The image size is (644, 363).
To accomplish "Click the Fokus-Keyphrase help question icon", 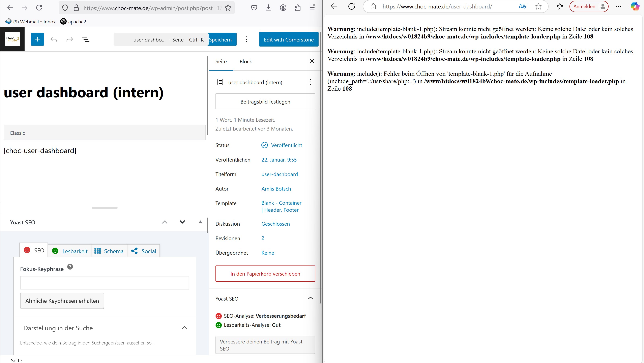I will pyautogui.click(x=70, y=267).
